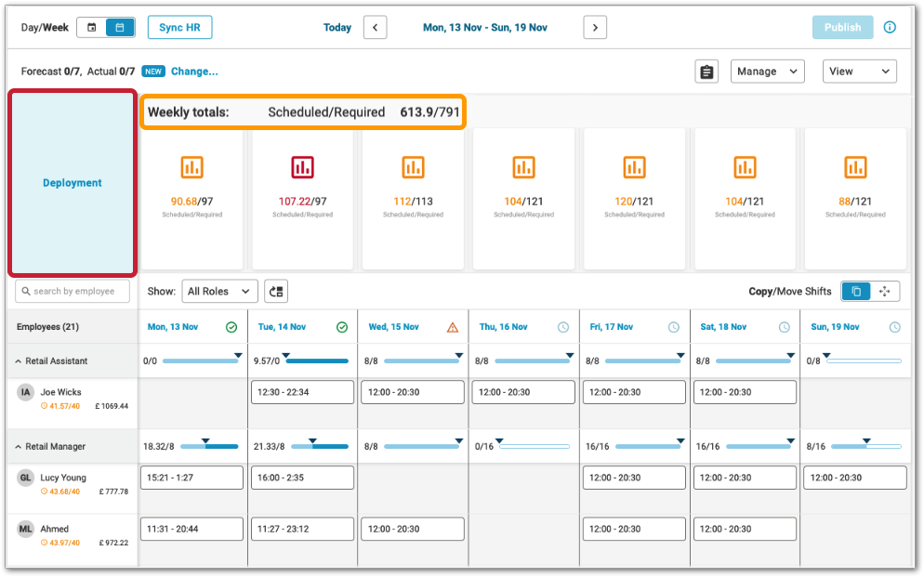The height and width of the screenshot is (577, 924).
Task: Click the Retail Manager Monday coverage bar
Action: coord(209,447)
